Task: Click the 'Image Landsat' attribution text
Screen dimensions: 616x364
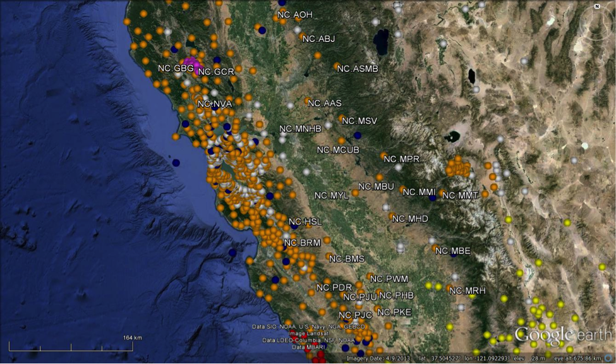Action: coord(308,333)
